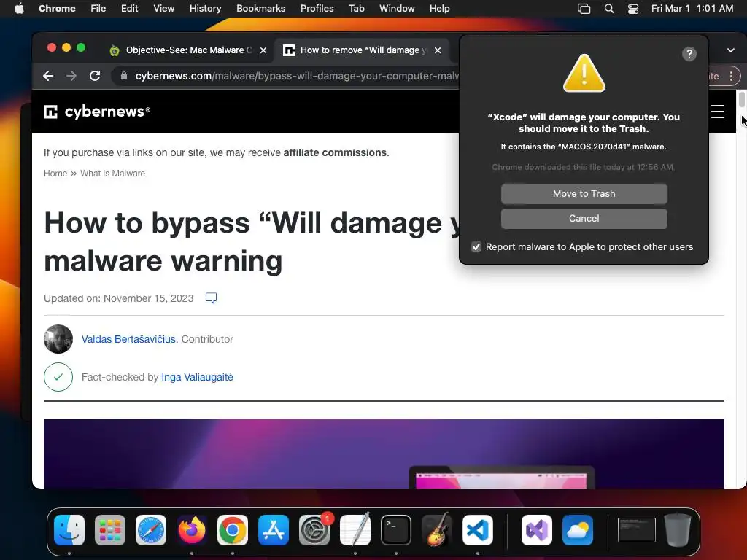
Task: Click the cybernews address bar URL
Action: point(296,76)
